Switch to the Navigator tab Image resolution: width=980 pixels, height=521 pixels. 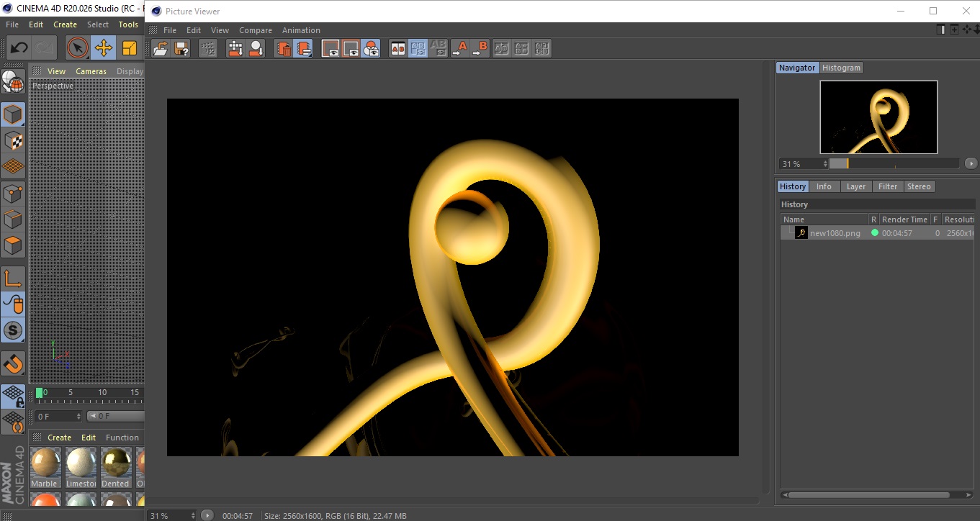(x=797, y=68)
